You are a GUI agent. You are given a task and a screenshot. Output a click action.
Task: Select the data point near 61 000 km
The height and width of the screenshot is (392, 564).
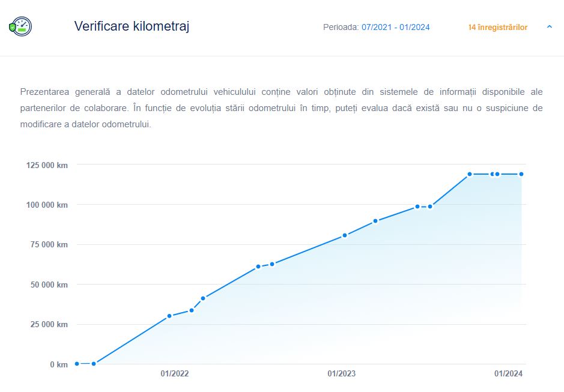pos(258,267)
